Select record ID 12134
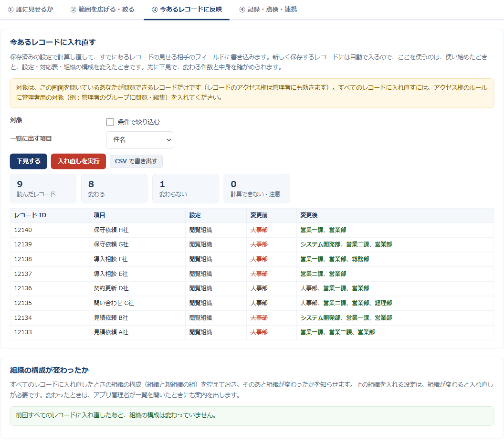The image size is (504, 444). [x=23, y=318]
